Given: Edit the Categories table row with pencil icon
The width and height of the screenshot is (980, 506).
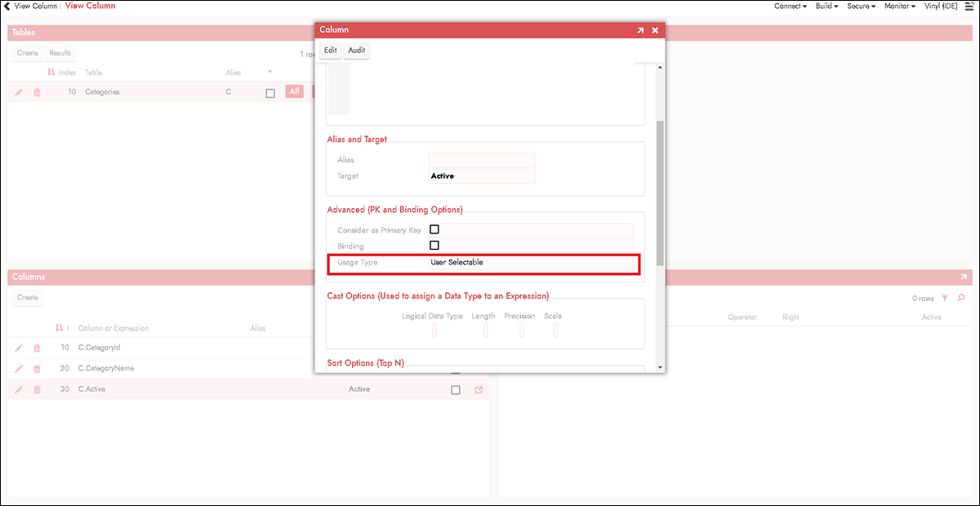Looking at the screenshot, I should pyautogui.click(x=19, y=92).
